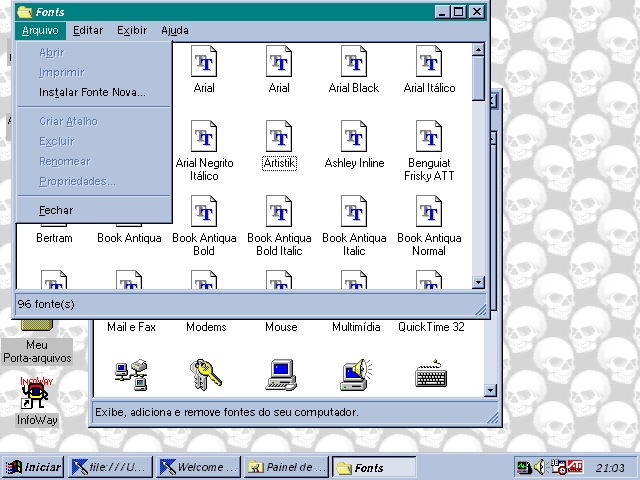This screenshot has width=640, height=480.
Task: Click the 96 fonte(s) status bar text
Action: click(46, 304)
